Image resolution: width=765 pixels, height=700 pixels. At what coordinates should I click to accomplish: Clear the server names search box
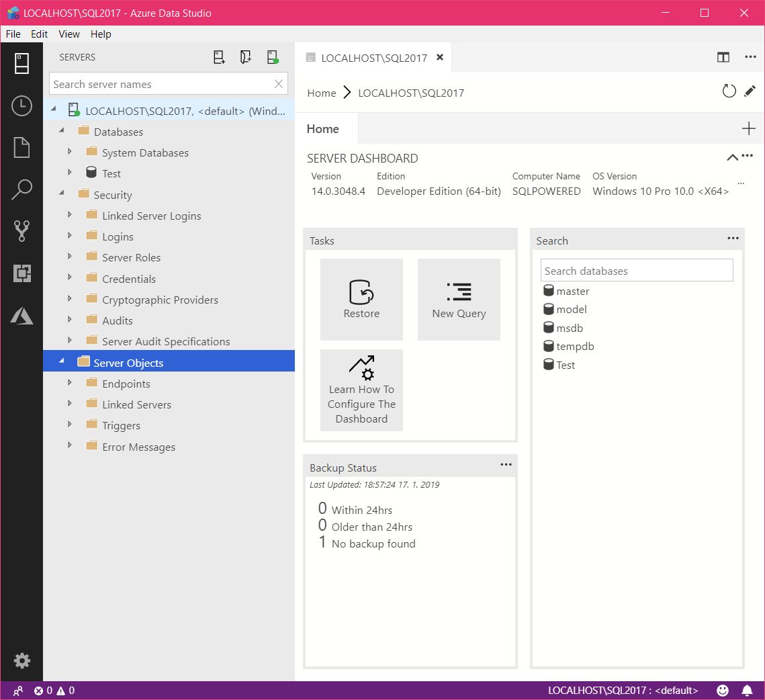point(279,84)
